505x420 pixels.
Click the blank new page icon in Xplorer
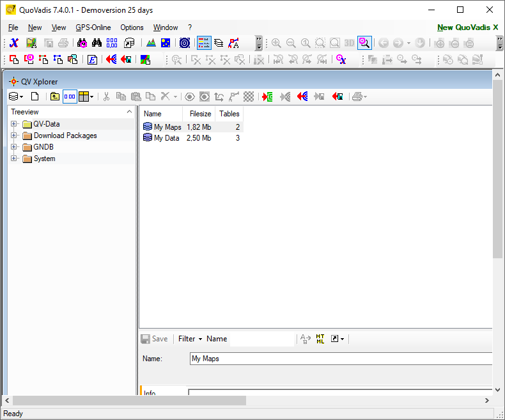[x=35, y=97]
